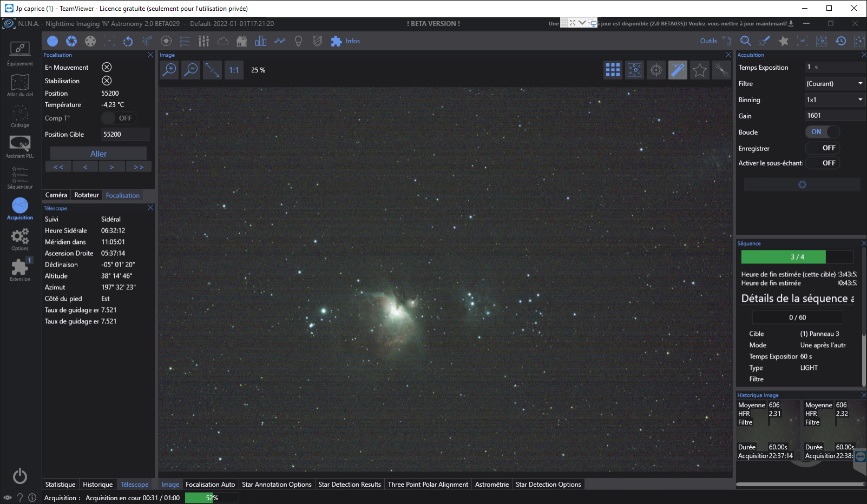The image size is (867, 504).
Task: Open Équipement in the sidebar
Action: pyautogui.click(x=19, y=54)
